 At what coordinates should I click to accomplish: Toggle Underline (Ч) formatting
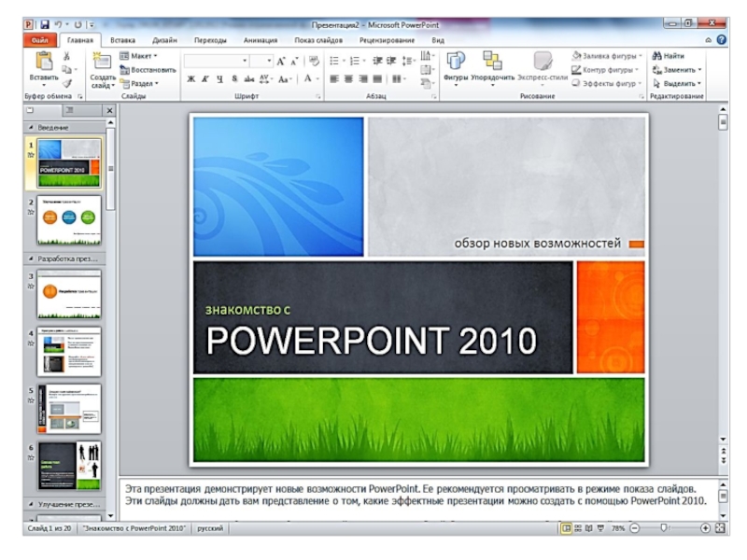tap(219, 79)
